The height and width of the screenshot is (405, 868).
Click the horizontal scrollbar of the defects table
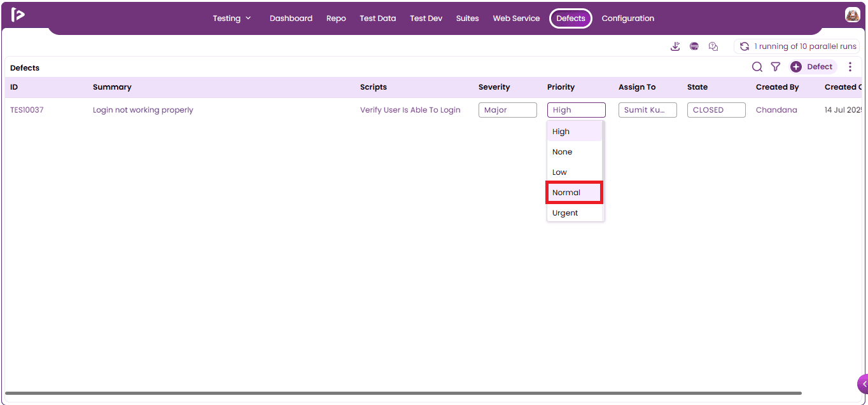click(403, 393)
